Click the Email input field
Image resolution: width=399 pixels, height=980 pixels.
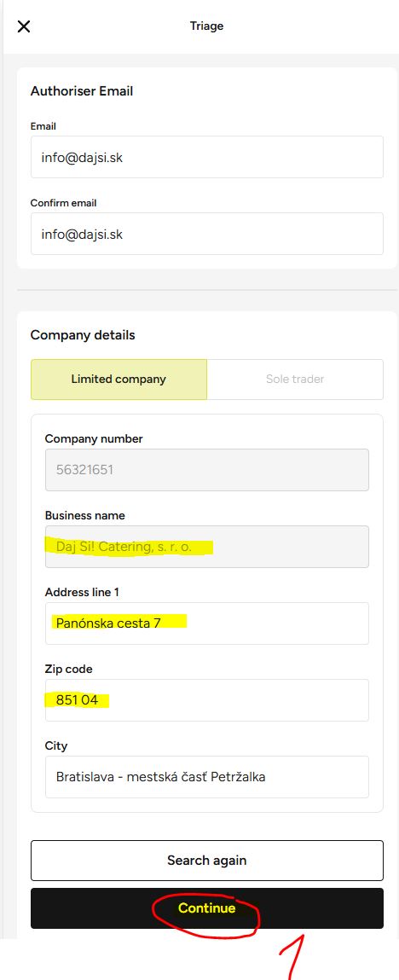pyautogui.click(x=206, y=158)
